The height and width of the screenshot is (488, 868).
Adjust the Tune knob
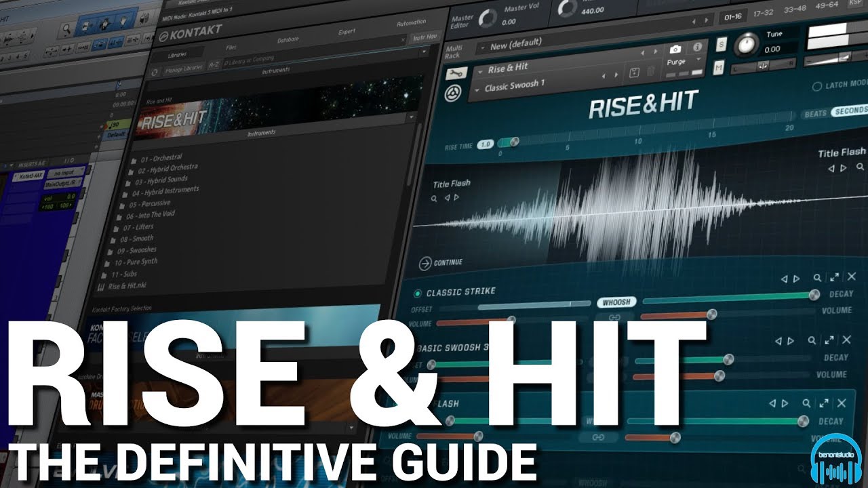745,44
